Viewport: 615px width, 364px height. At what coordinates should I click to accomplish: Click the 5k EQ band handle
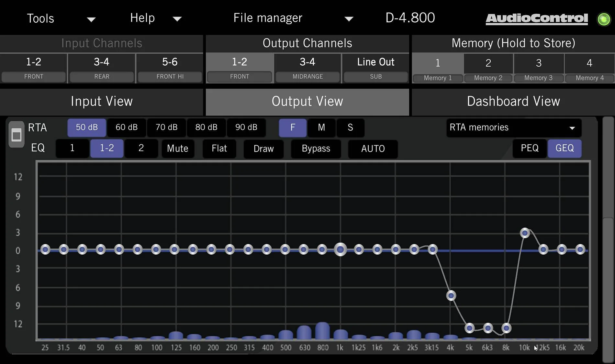[x=469, y=328]
